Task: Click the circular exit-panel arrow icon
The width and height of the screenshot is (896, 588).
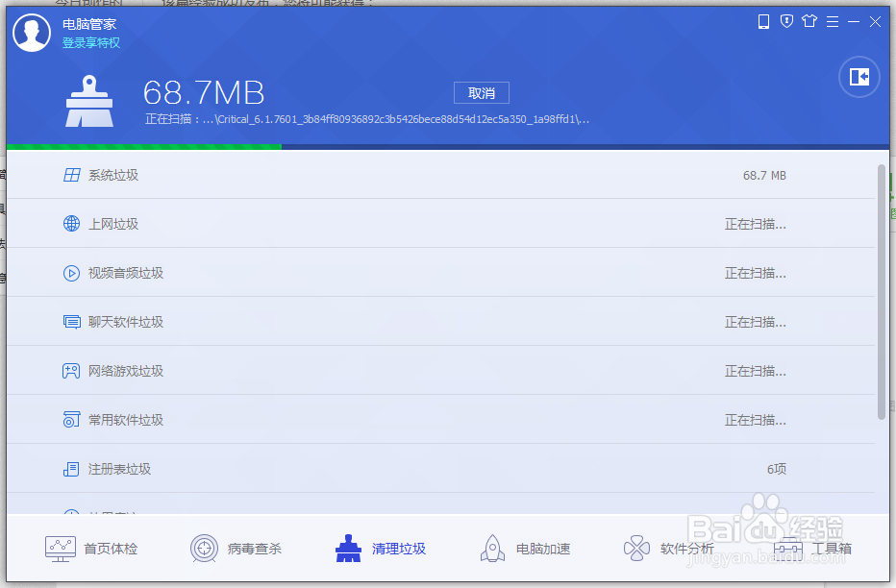Action: pyautogui.click(x=859, y=77)
